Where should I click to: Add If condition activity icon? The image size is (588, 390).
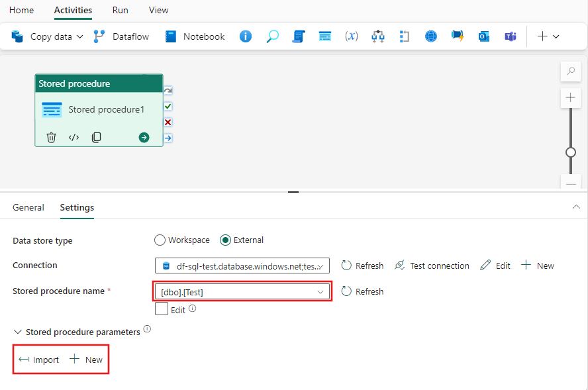(377, 36)
